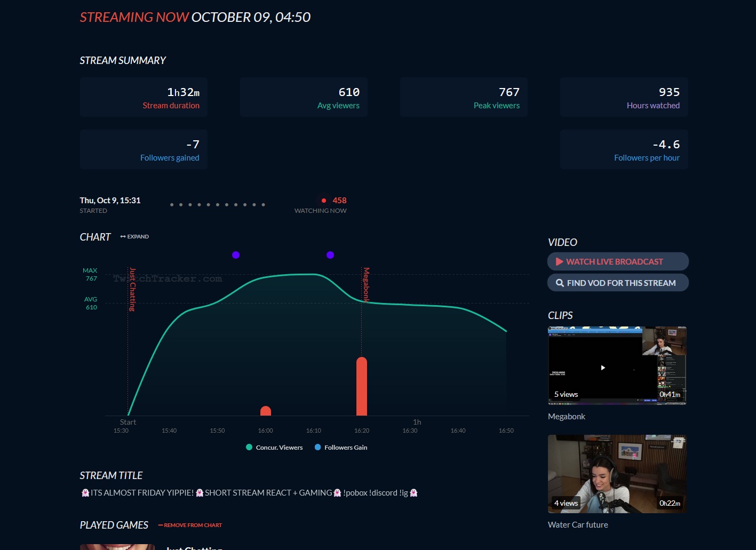Click the 'Start' label on the time axis
Viewport: 756px width, 550px height.
tap(128, 422)
